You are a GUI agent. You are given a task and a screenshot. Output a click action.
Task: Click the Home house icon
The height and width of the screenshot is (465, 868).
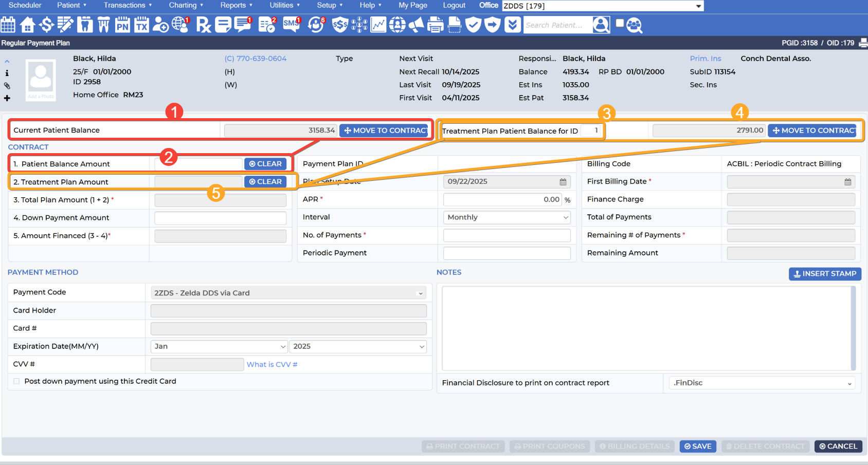point(28,25)
